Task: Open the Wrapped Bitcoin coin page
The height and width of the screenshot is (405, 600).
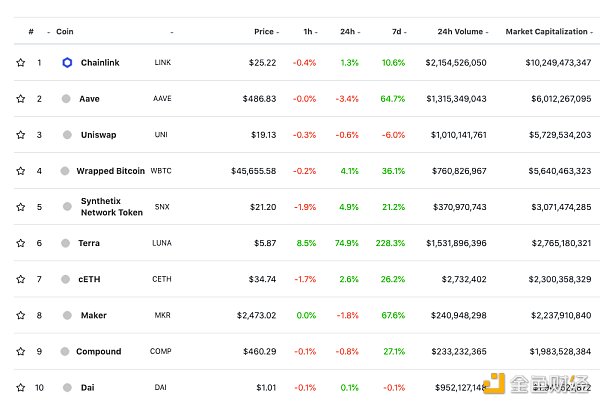Action: (x=111, y=171)
